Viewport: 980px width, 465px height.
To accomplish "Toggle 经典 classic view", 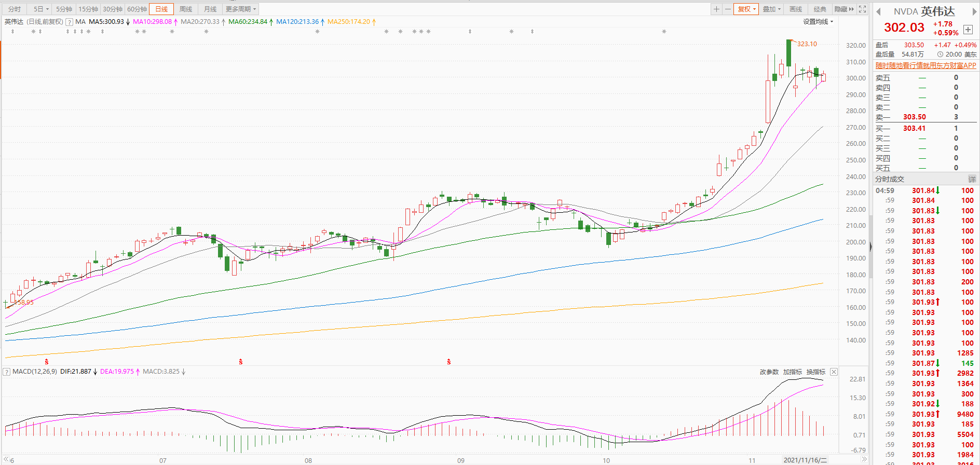I will (x=820, y=9).
